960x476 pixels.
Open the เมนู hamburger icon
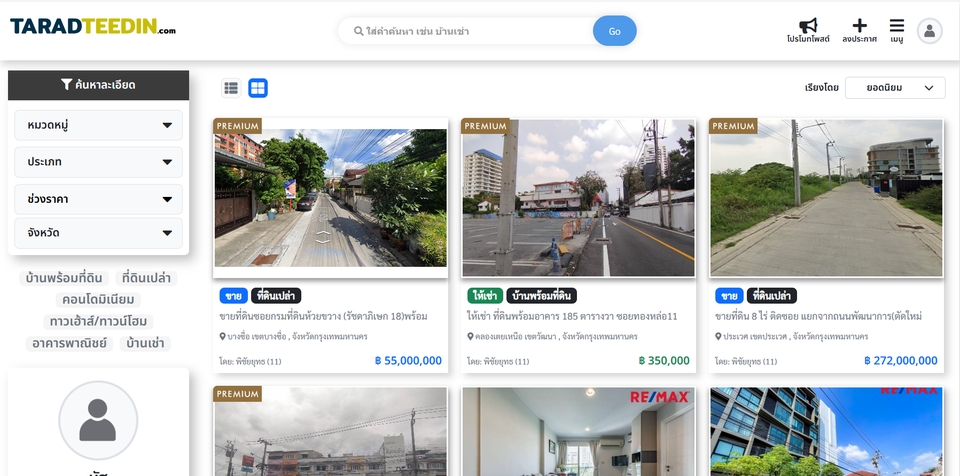(897, 25)
